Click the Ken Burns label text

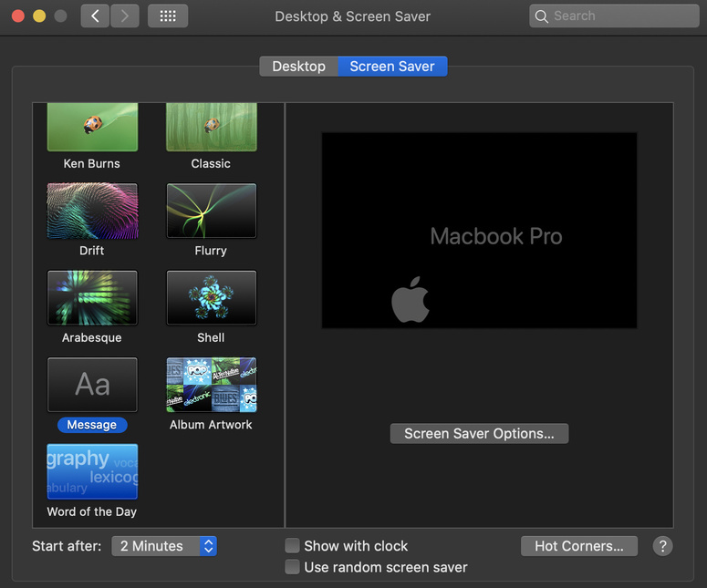pos(92,163)
